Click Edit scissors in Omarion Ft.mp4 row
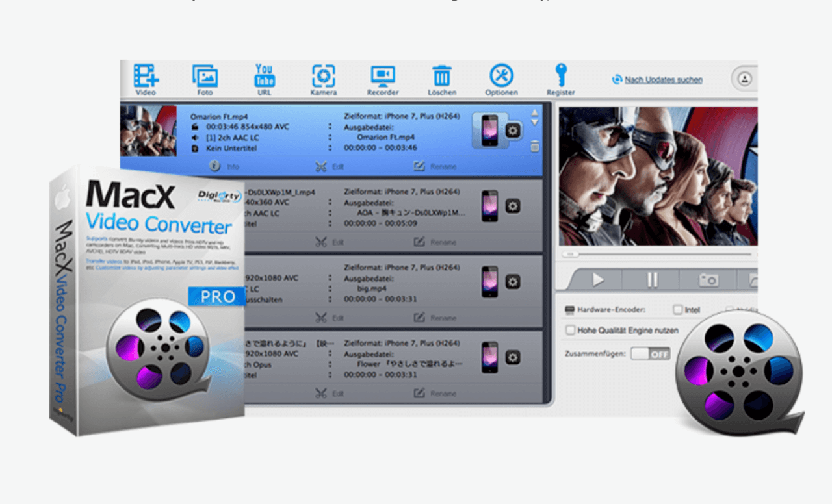This screenshot has width=832, height=504. (x=330, y=166)
